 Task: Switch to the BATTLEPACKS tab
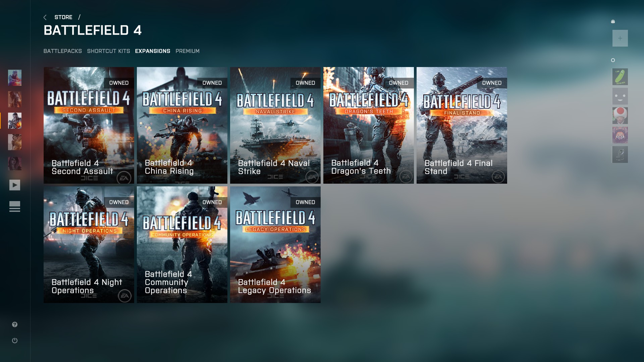63,51
